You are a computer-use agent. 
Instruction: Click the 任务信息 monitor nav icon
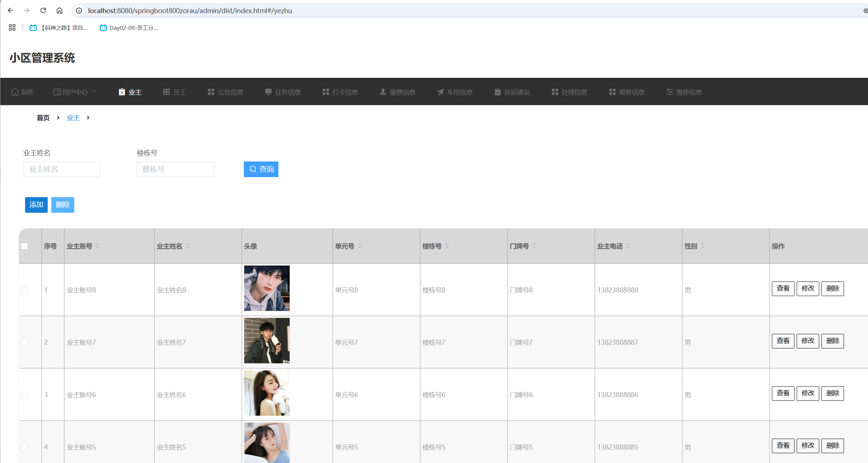[x=268, y=92]
